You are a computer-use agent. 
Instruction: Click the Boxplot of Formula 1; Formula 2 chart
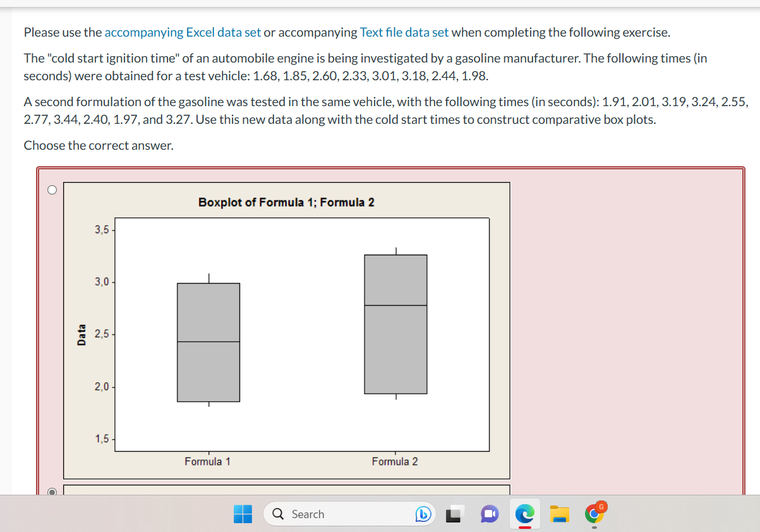[286, 330]
